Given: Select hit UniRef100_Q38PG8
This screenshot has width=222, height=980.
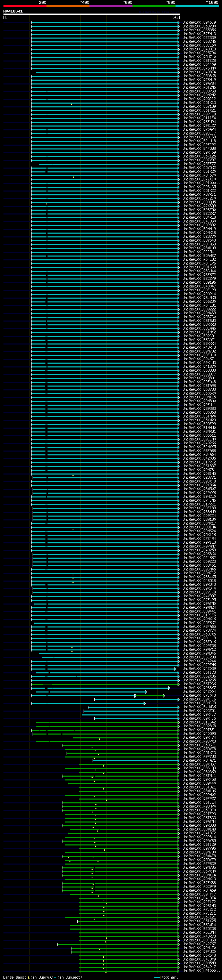Looking at the screenshot, I should (199, 91).
